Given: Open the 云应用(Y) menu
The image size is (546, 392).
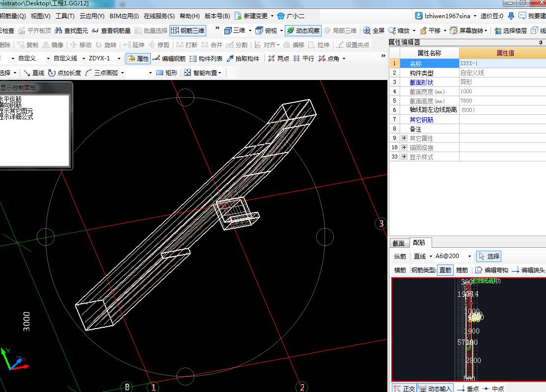Looking at the screenshot, I should (x=92, y=16).
